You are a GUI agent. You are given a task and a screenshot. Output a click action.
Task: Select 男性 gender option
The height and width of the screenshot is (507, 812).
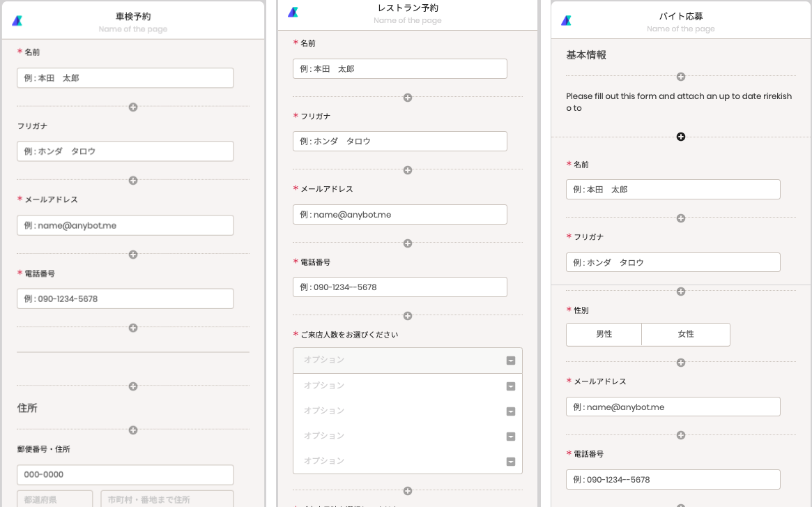(x=604, y=334)
